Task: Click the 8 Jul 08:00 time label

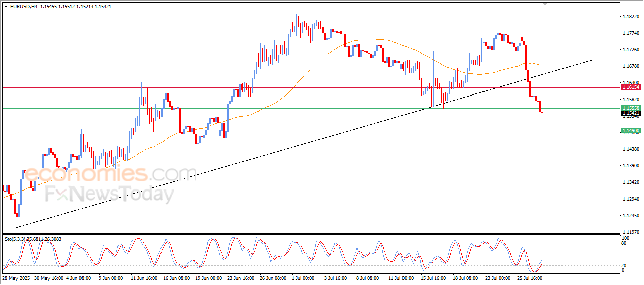Action: (x=367, y=277)
